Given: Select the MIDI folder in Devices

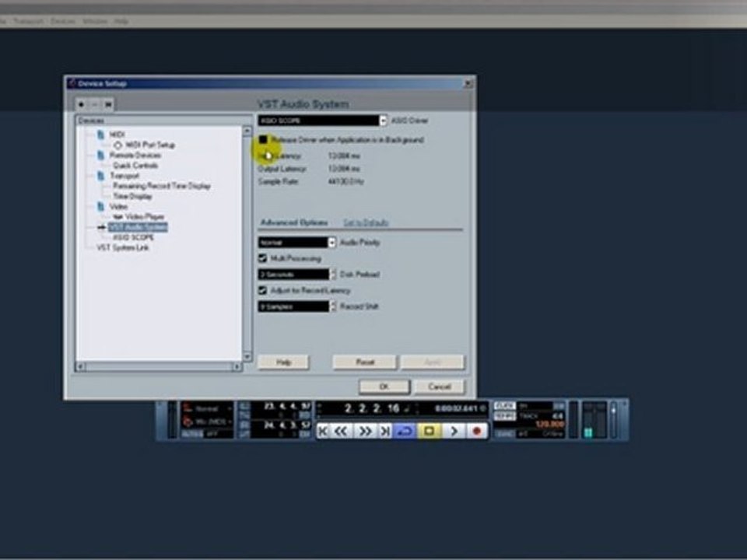Looking at the screenshot, I should [x=117, y=135].
